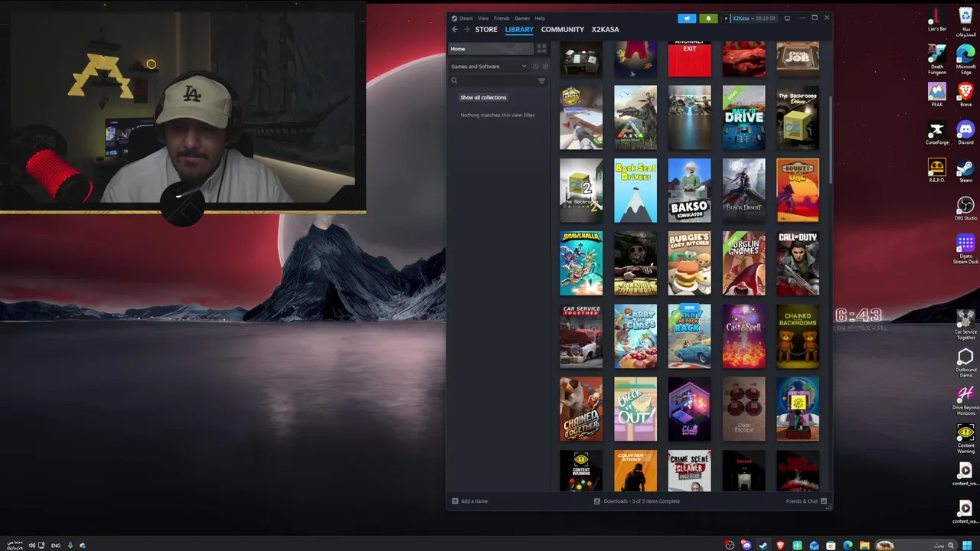Screen dimensions: 980x551
Task: Open the Help menu
Action: pos(540,18)
